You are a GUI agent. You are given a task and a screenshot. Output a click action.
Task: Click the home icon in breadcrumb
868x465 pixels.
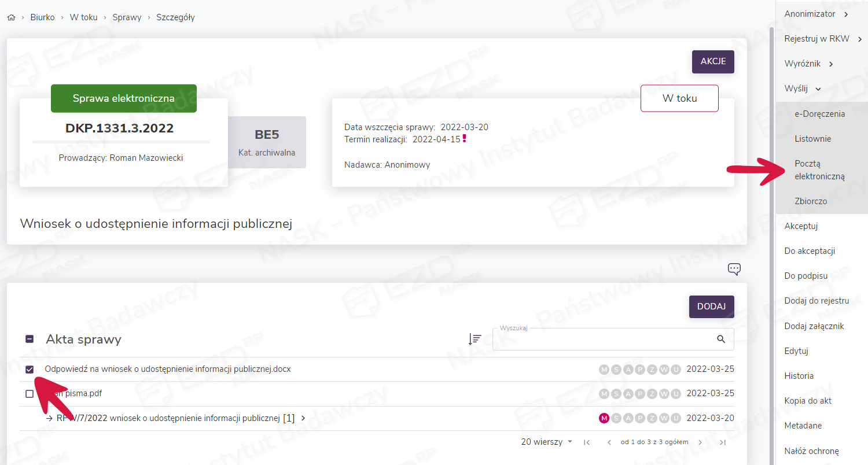coord(11,17)
